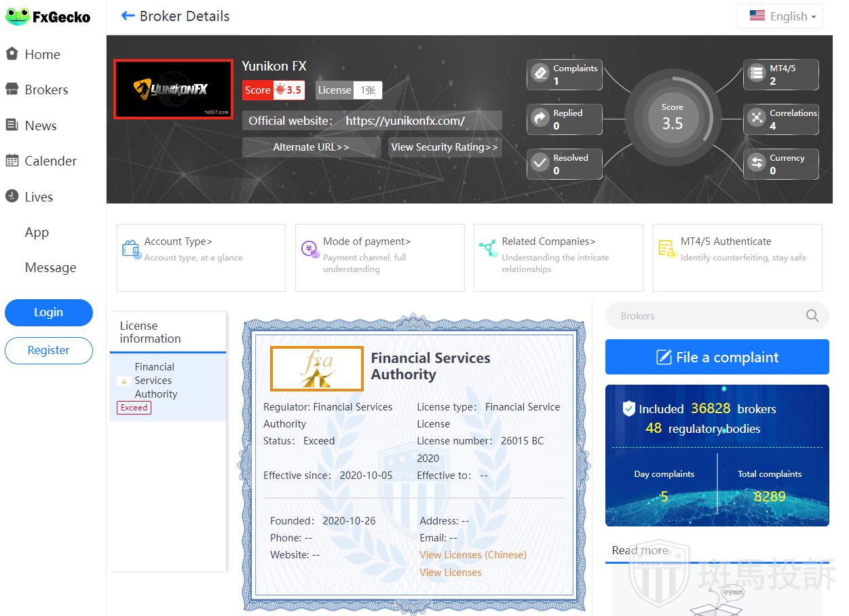Expand the Alternate URL list
Screen dimensions: 849x616
[311, 147]
